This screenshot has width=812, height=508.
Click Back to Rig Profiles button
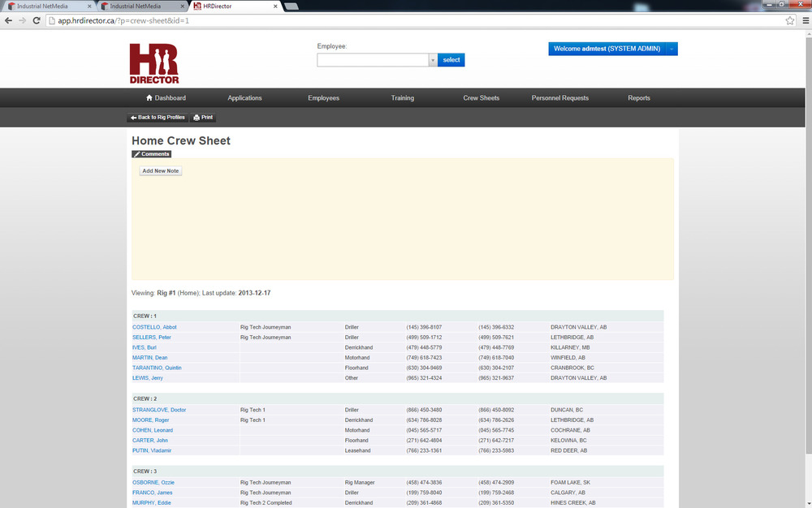pyautogui.click(x=158, y=118)
